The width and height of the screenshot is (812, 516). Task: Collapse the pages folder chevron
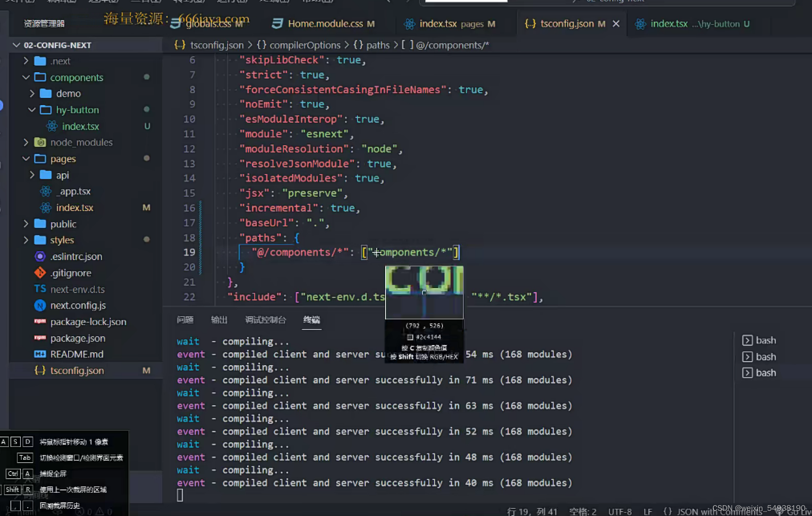coord(26,159)
